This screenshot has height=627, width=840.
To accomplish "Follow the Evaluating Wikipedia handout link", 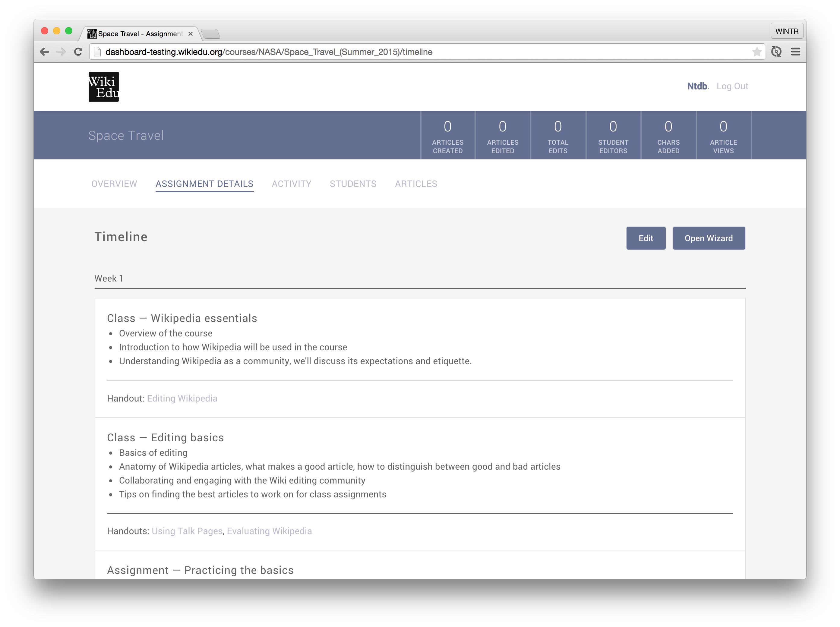I will click(270, 531).
